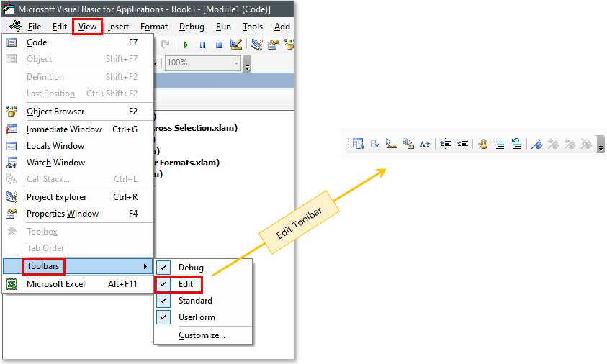Screen dimensions: 607x364
Task: Click the disabled Call Stack... entry
Action: pos(78,179)
